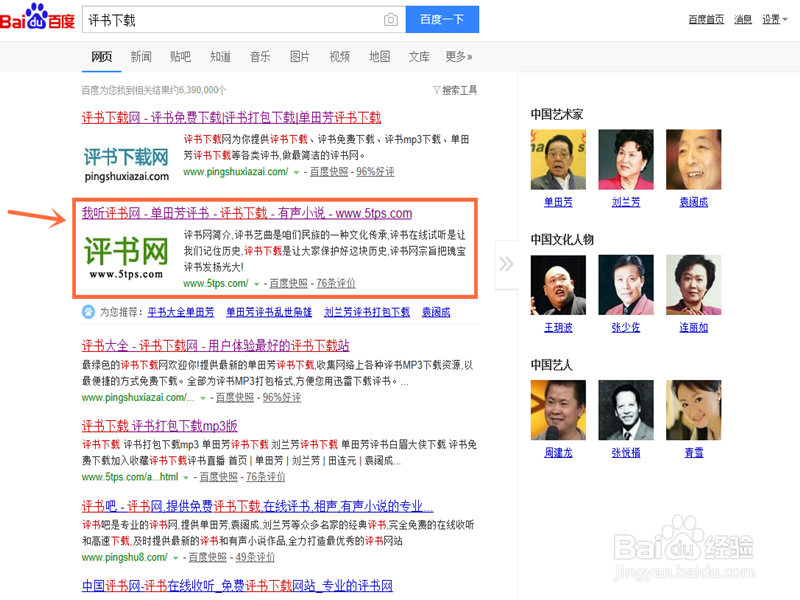800x600 pixels.
Task: Click the photo of 张悦楷
Action: click(626, 410)
